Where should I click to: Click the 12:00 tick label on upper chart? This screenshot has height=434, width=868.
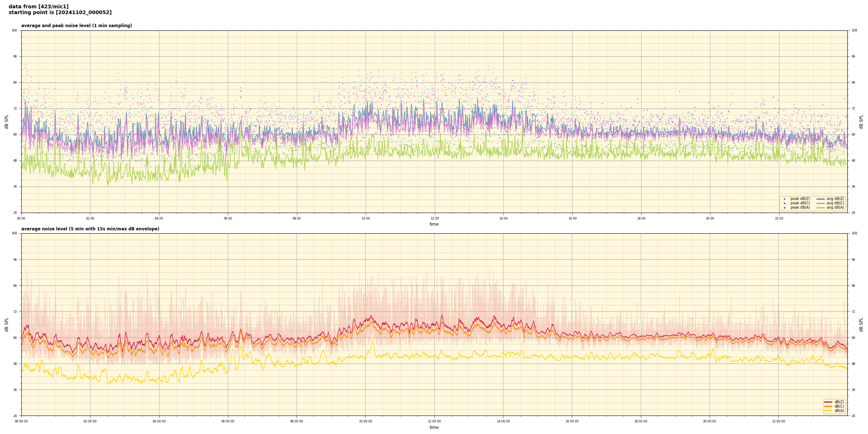[434, 218]
